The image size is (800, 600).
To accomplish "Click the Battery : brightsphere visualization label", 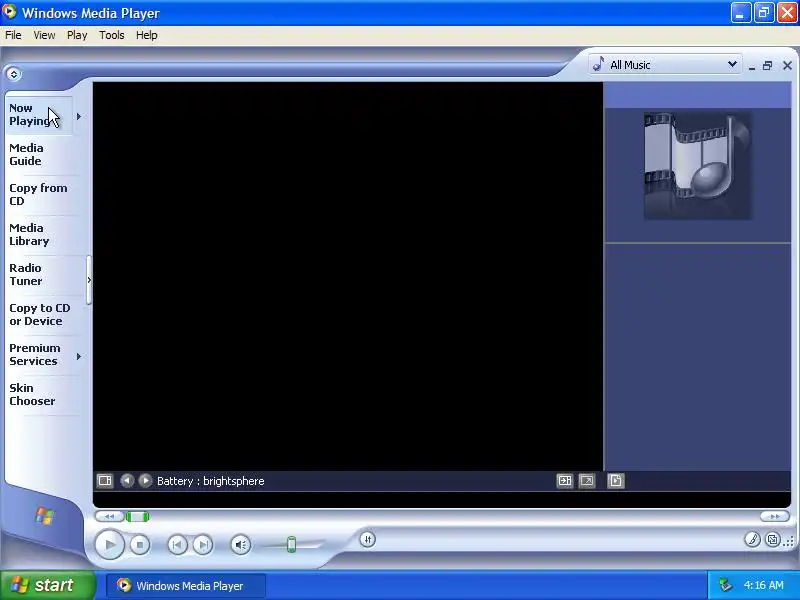I will point(211,481).
